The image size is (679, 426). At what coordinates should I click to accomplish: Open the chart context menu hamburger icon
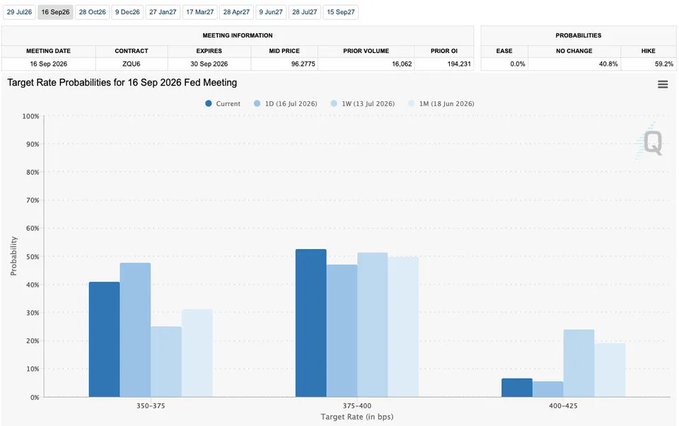point(663,84)
